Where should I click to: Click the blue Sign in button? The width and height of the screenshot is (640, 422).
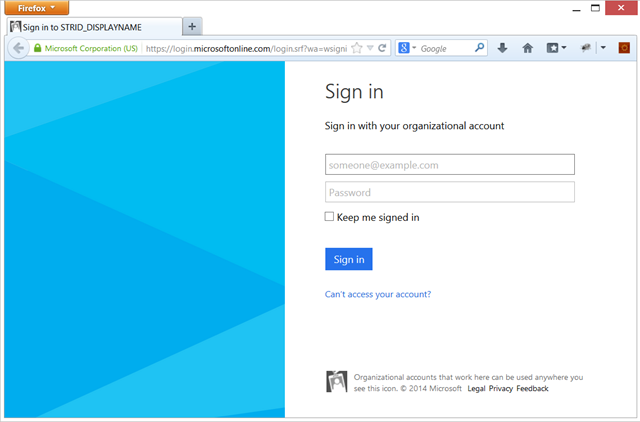349,259
